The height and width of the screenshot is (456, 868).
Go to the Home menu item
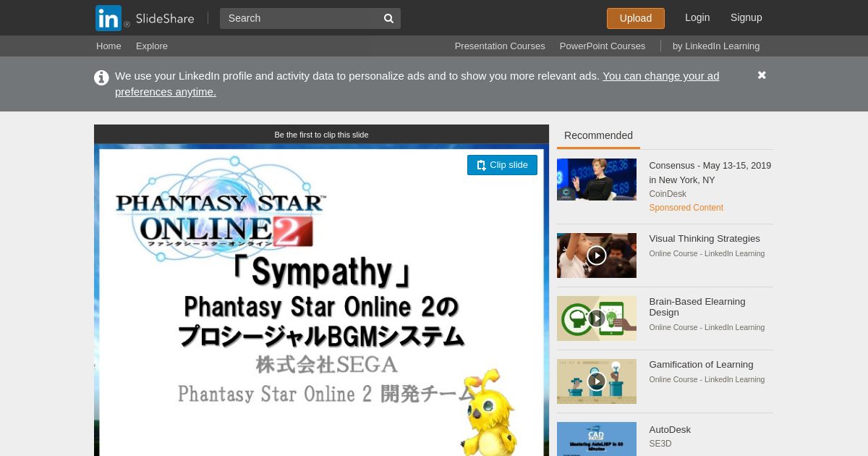click(x=109, y=46)
